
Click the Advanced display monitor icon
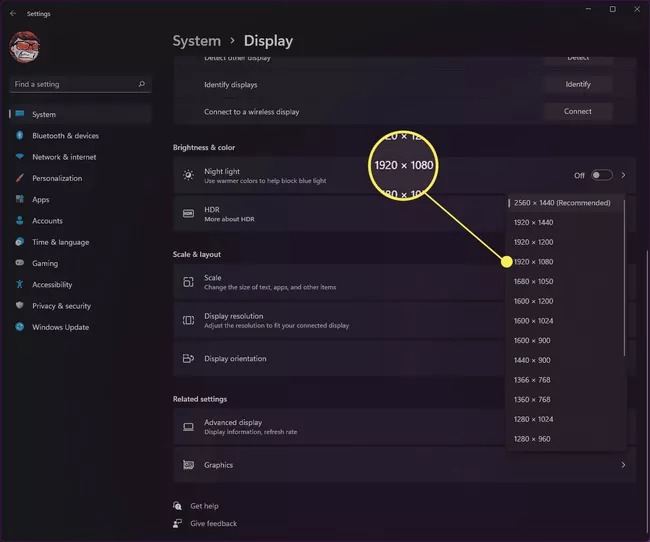188,427
